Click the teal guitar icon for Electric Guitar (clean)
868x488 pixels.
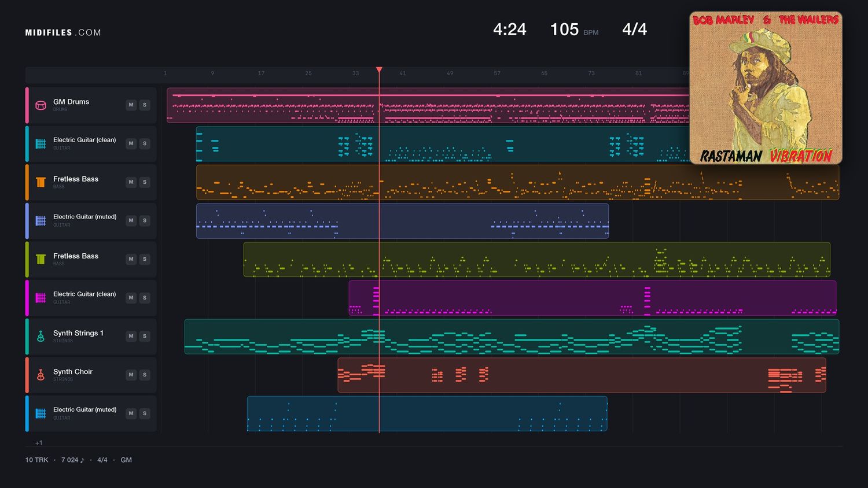pyautogui.click(x=41, y=143)
